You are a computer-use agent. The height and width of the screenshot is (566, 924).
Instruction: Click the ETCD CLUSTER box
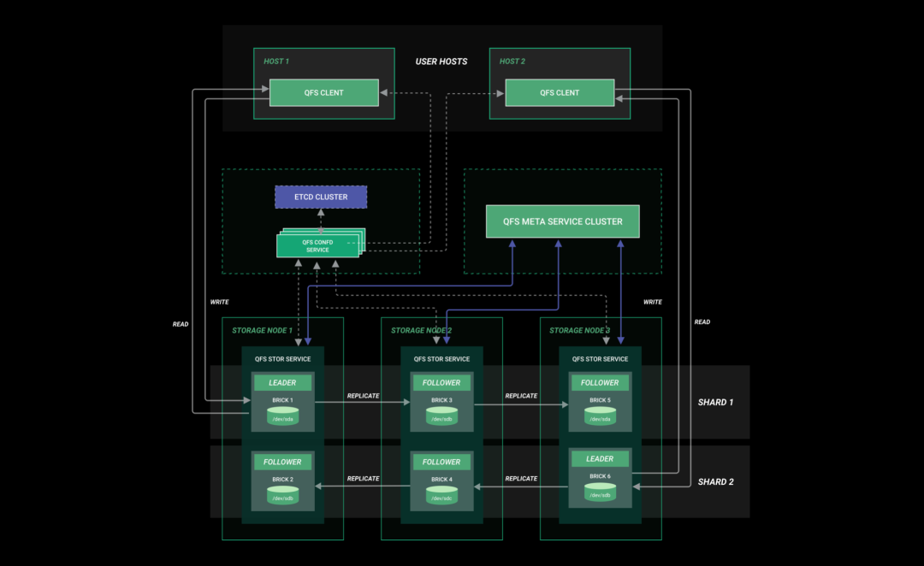point(321,197)
